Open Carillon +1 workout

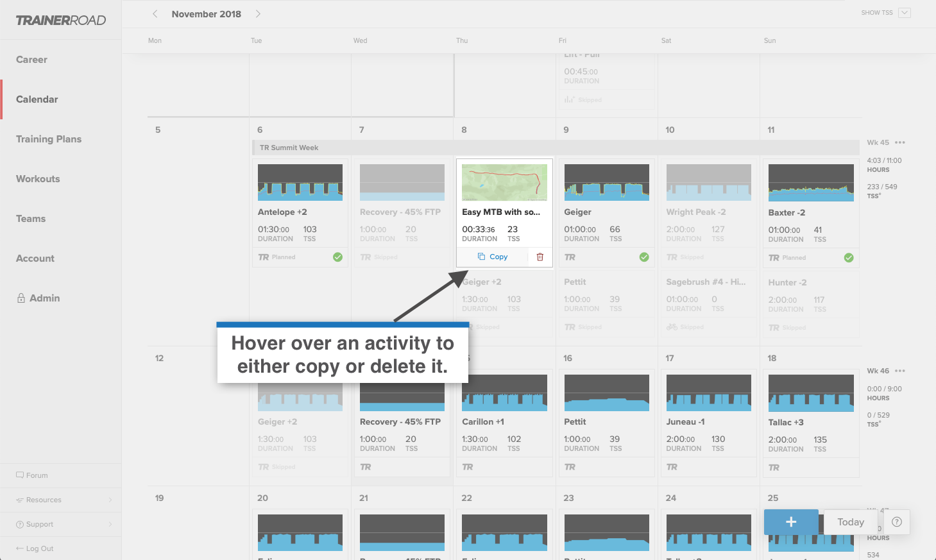[504, 423]
